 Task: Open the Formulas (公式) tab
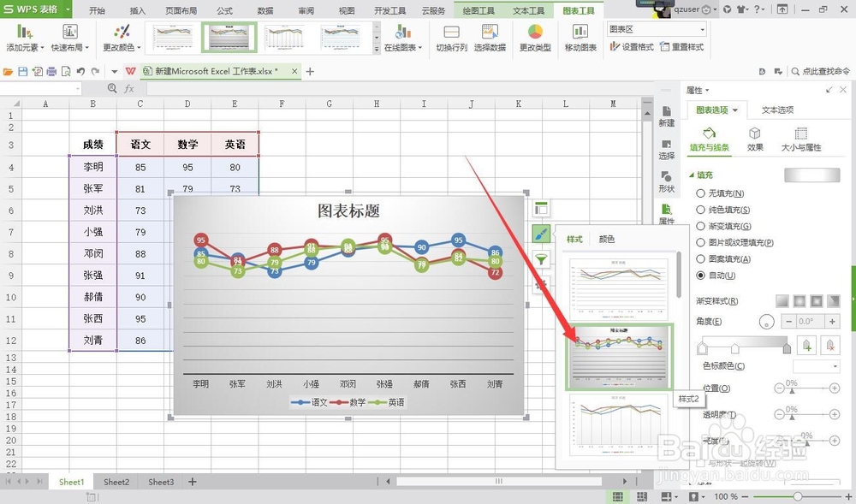[224, 10]
